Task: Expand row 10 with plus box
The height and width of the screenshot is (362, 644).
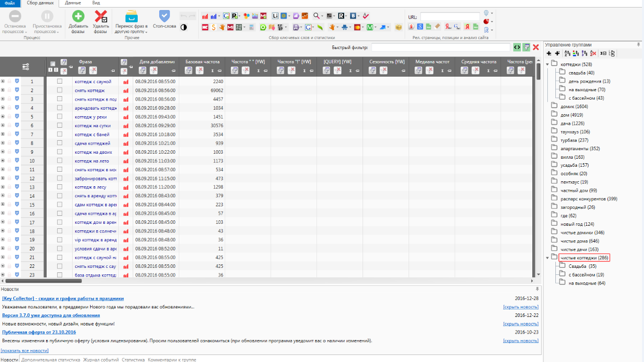Action: (3, 161)
